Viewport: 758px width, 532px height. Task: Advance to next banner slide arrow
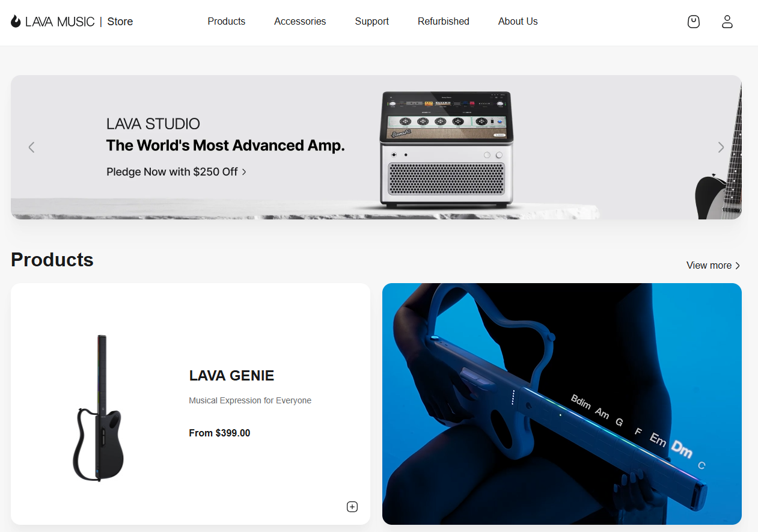tap(721, 147)
